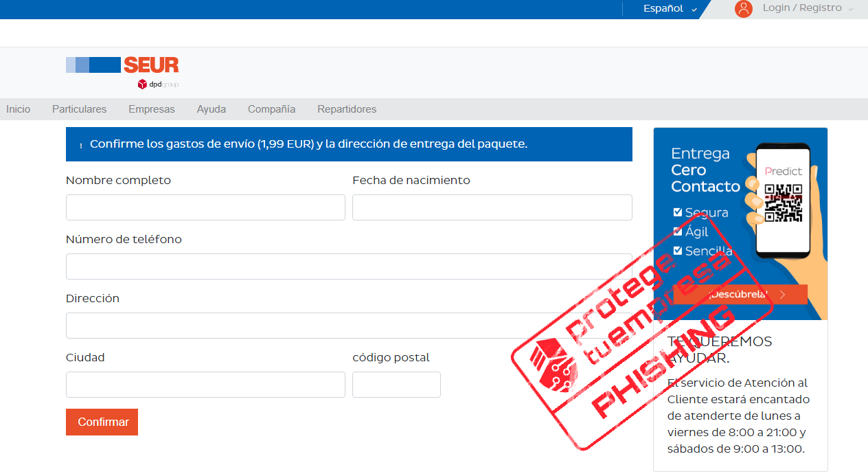Click the orange user account icon
The image size is (868, 476).
[743, 9]
